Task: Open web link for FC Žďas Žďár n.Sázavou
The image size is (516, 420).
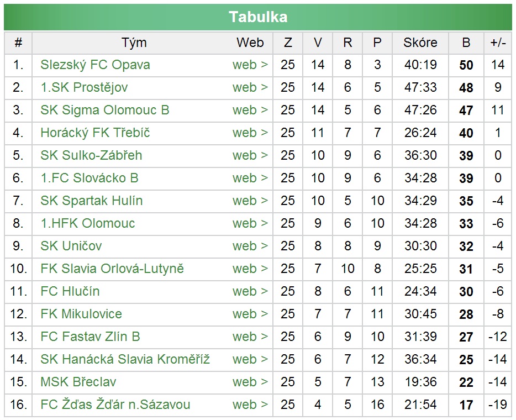Action: tap(250, 405)
